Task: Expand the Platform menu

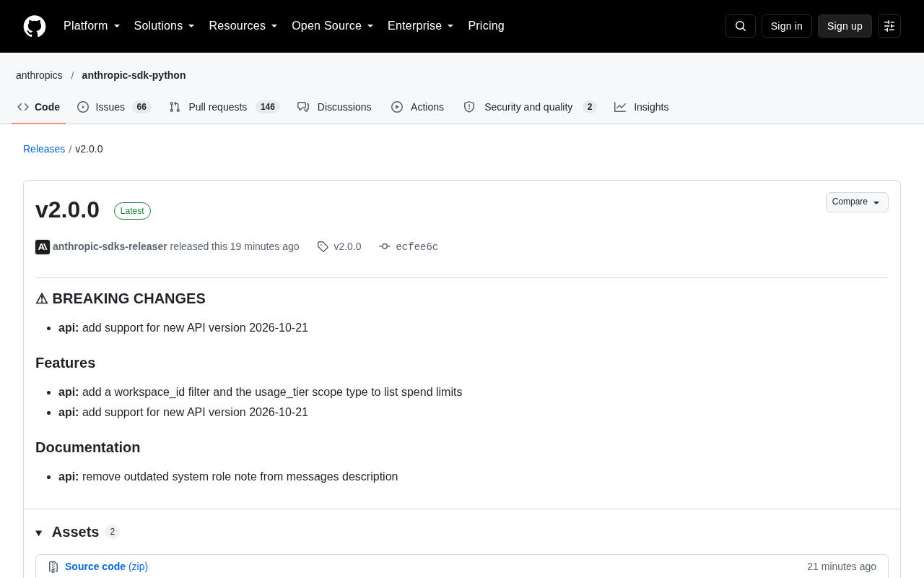Action: tap(92, 26)
